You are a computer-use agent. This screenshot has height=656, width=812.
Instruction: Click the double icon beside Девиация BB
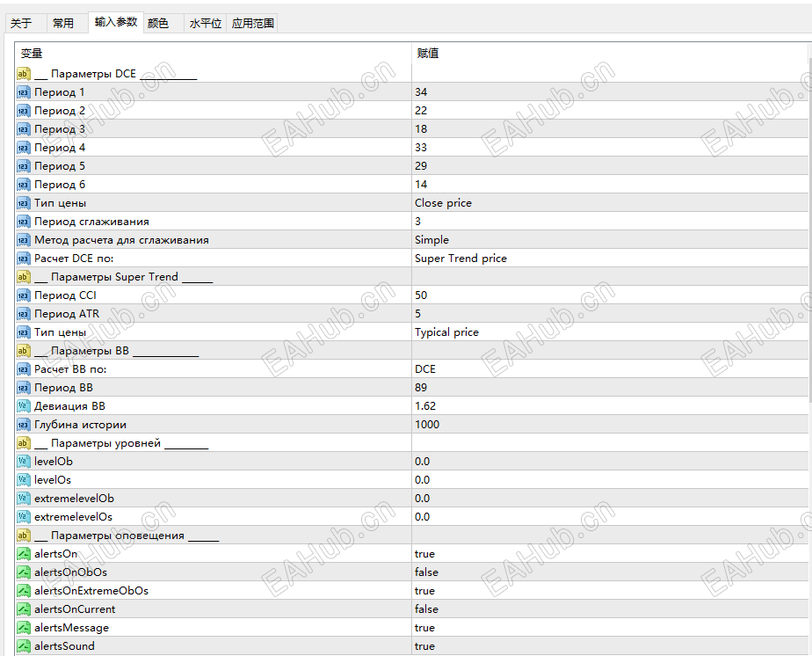(x=24, y=406)
